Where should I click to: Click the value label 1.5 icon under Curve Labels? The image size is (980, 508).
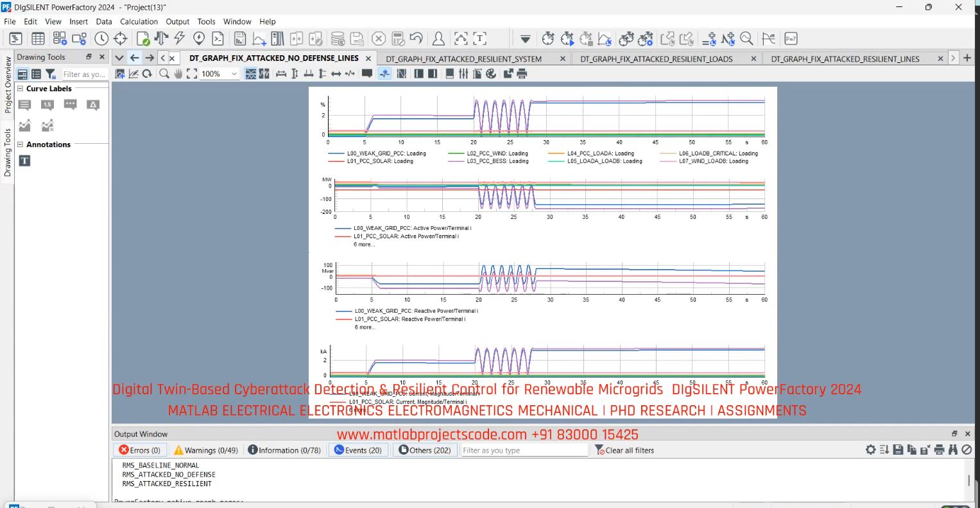[47, 105]
